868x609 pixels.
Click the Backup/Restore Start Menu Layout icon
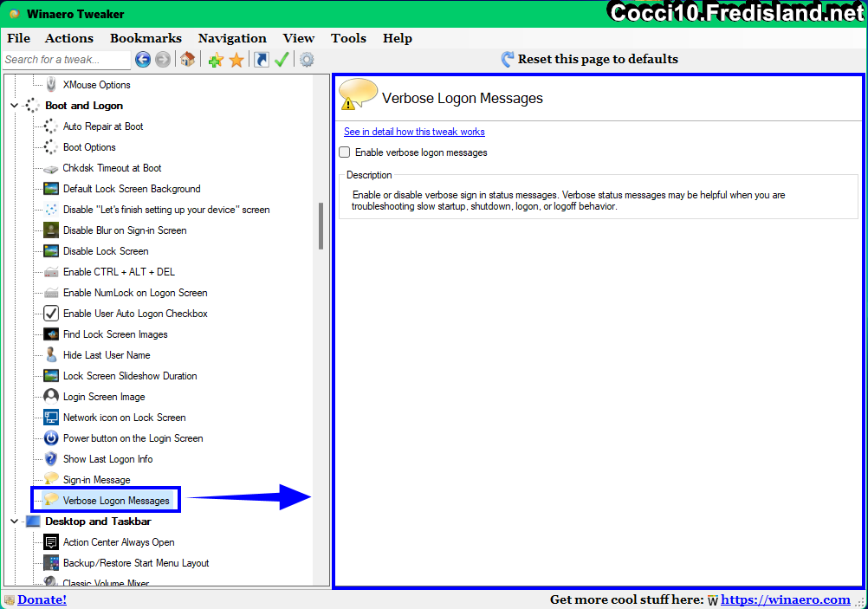coord(51,563)
